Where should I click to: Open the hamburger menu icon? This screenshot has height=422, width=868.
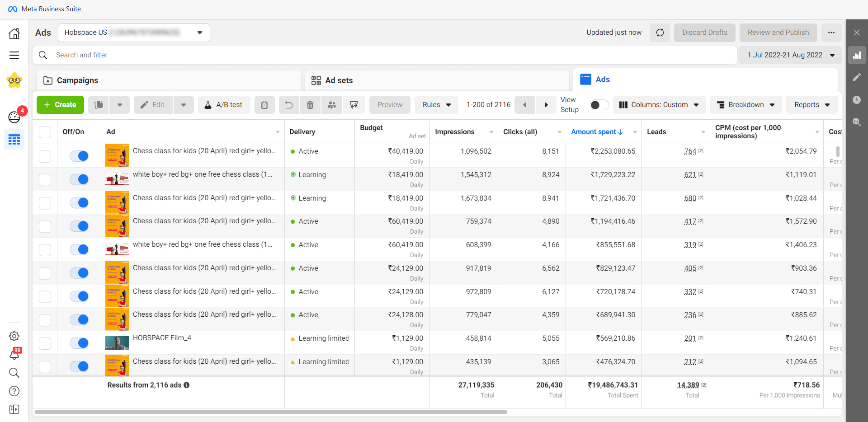point(14,56)
